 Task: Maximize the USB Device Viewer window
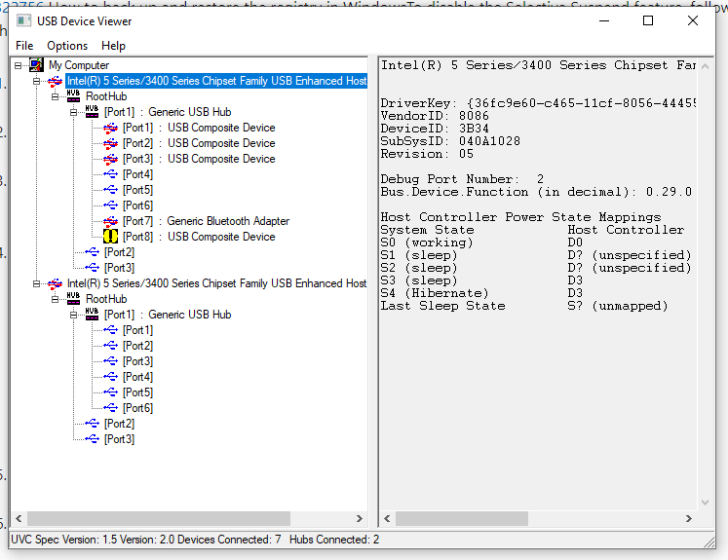coord(648,20)
